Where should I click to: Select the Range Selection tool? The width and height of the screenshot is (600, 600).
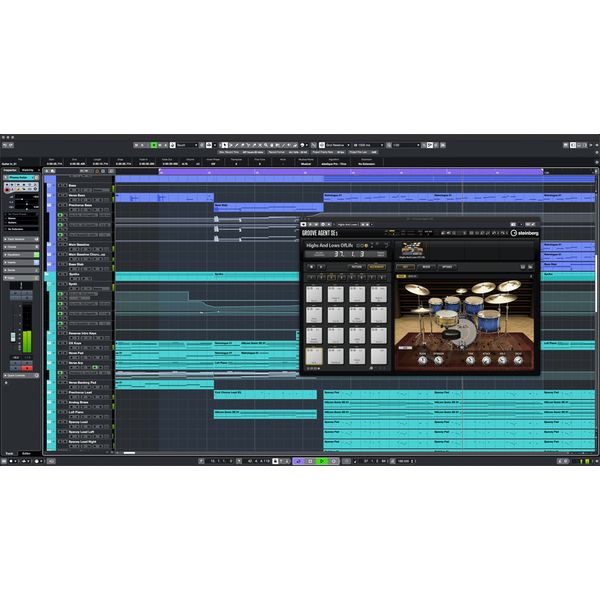[x=230, y=145]
